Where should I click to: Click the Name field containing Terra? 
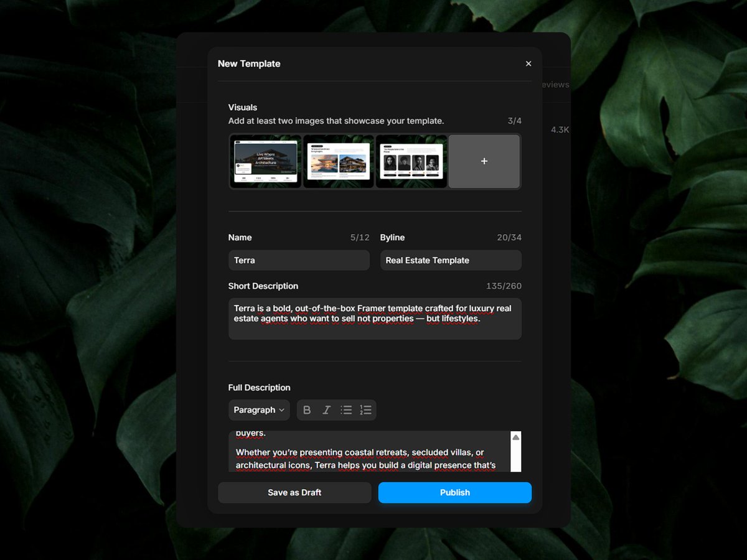tap(299, 260)
